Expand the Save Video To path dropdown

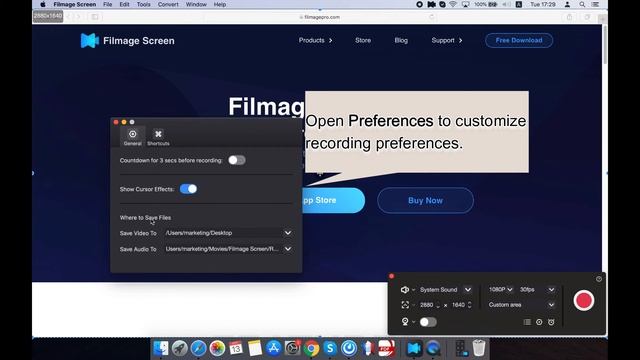pyautogui.click(x=288, y=233)
